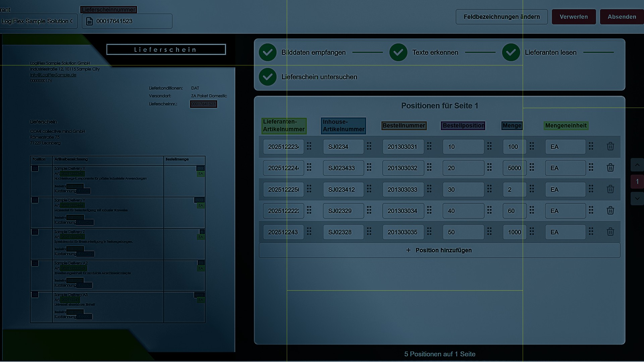
Task: Click drag handle next to SJ0234 field
Action: point(369,146)
